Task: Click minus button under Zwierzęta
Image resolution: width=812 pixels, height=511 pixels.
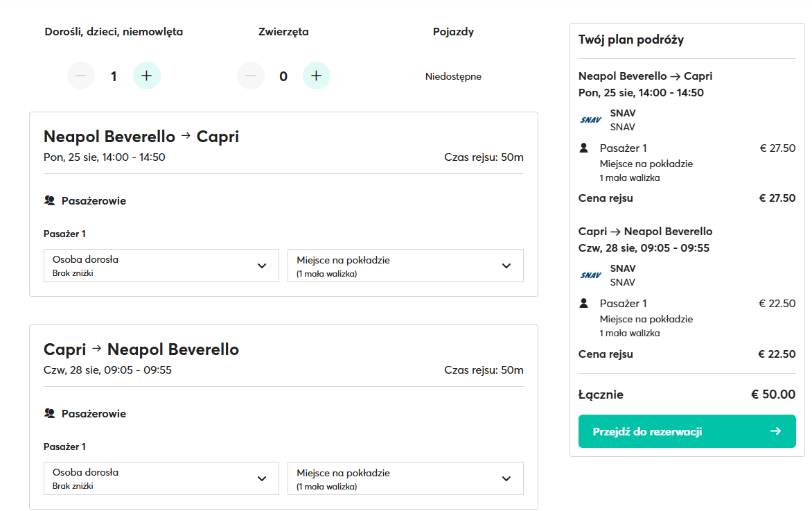Action: tap(251, 76)
